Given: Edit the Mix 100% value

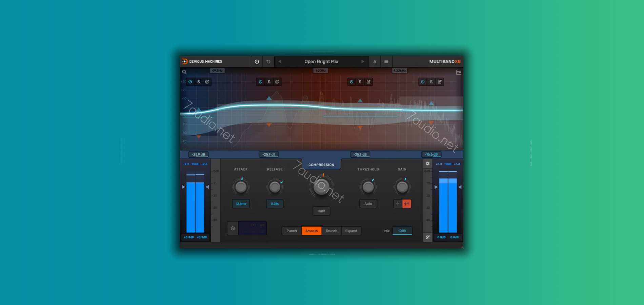Looking at the screenshot, I should point(402,231).
